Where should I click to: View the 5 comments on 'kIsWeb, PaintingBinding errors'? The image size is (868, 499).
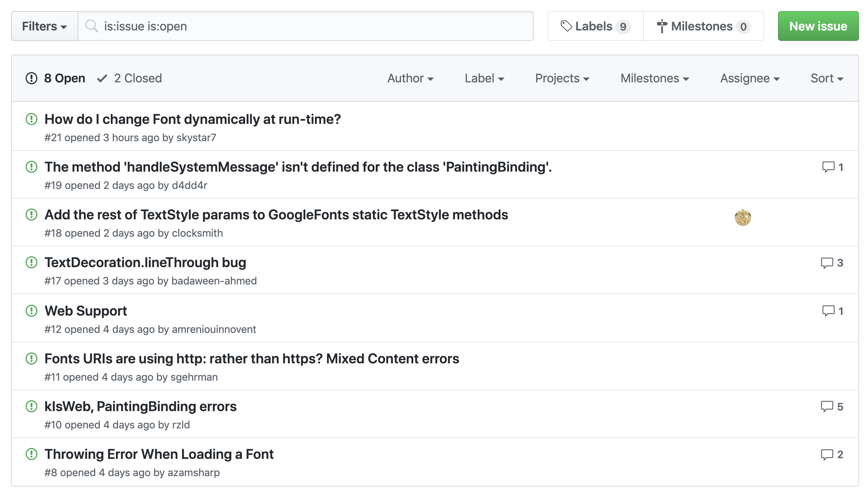pos(831,407)
